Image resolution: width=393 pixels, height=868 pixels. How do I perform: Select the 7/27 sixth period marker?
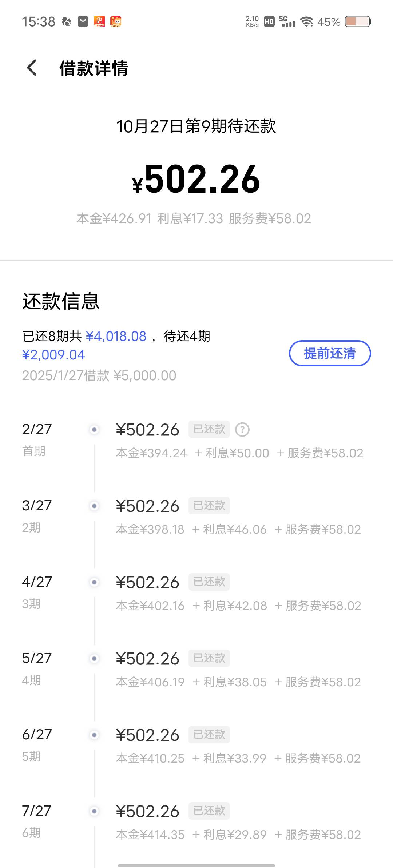click(x=94, y=811)
